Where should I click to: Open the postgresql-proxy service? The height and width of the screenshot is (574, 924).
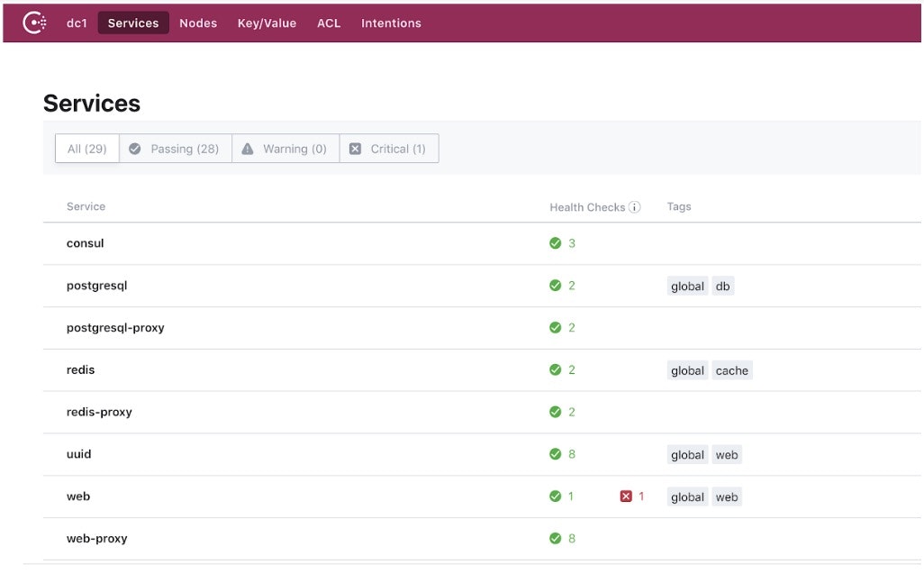115,328
